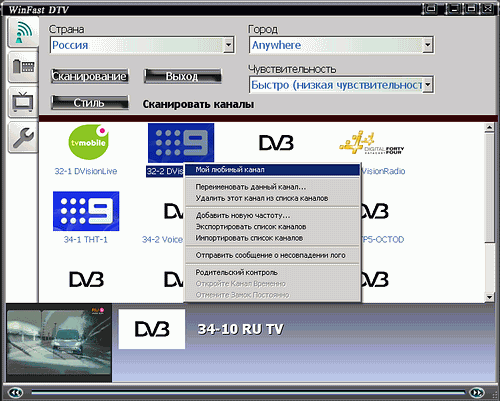Click the bottom horizontal progress slider track
The height and width of the screenshot is (401, 500).
248,392
